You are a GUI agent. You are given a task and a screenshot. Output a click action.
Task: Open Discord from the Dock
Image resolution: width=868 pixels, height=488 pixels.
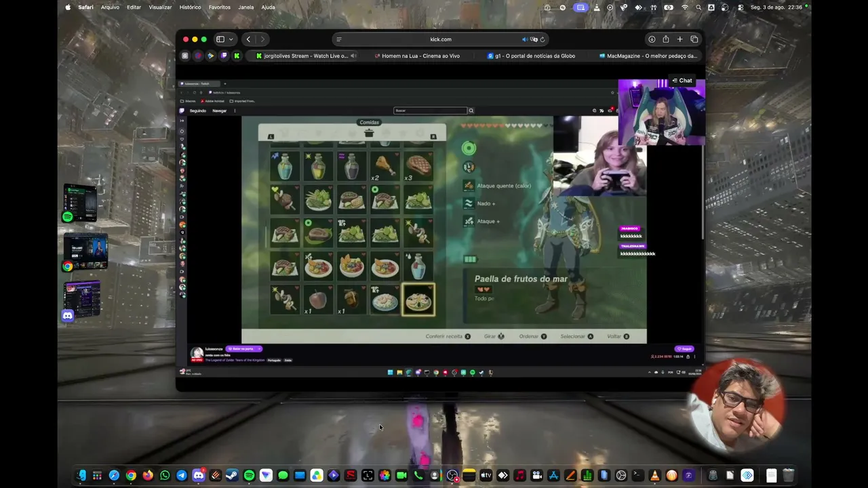(x=199, y=475)
